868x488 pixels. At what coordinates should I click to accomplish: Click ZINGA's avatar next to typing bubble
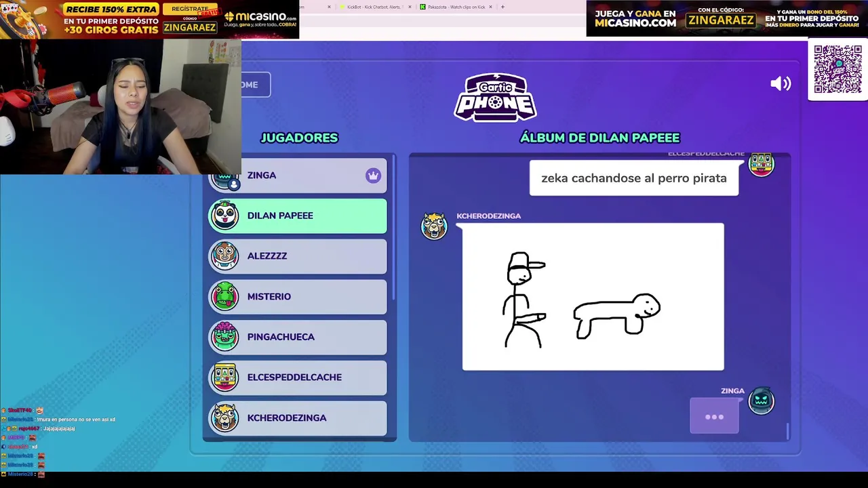(x=761, y=401)
